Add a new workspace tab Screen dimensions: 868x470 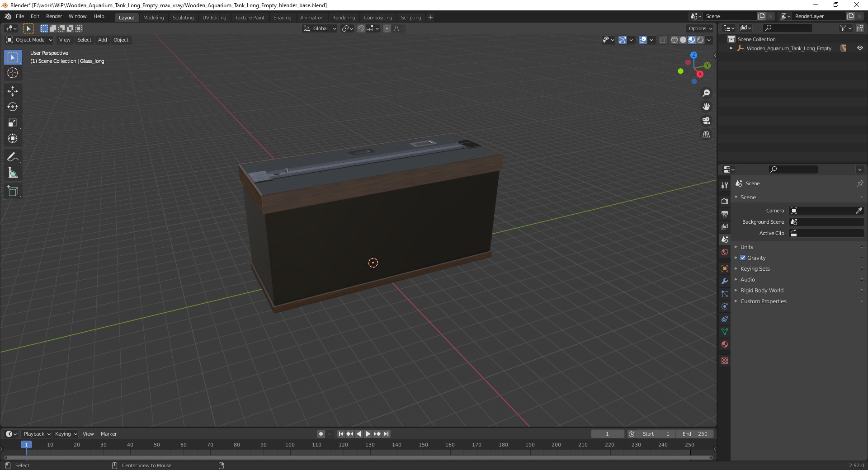(430, 18)
